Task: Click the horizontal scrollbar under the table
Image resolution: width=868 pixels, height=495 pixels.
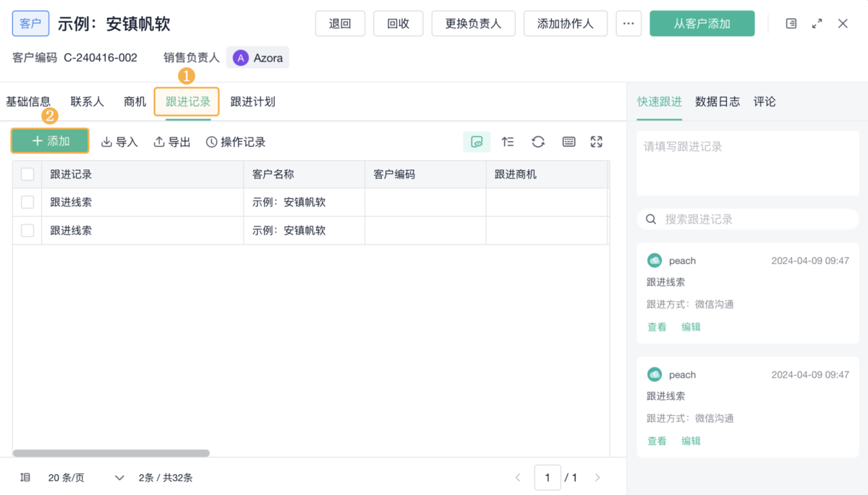Action: (111, 453)
